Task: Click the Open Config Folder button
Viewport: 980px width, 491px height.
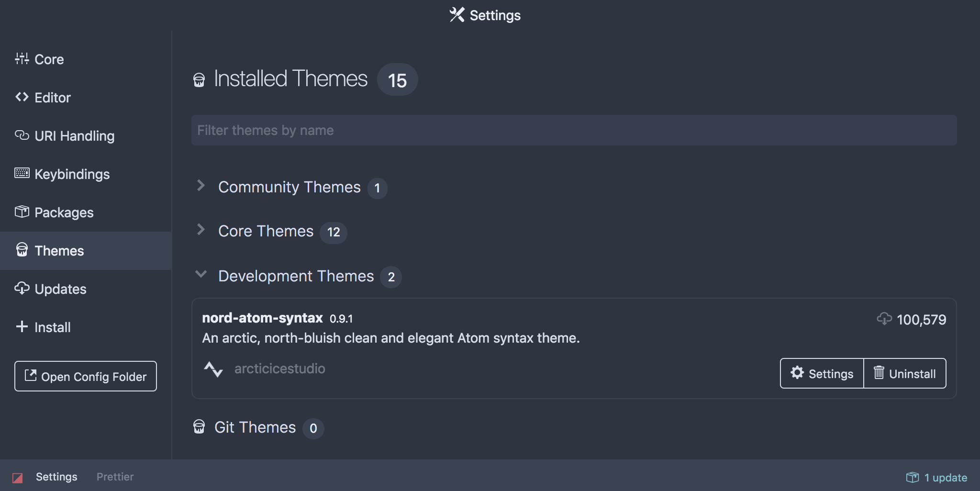Action: coord(85,376)
